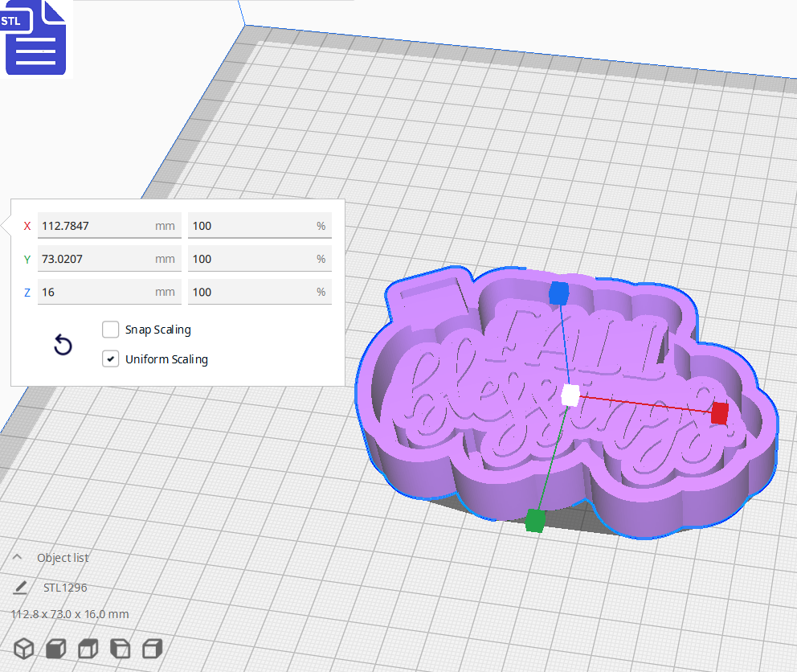Select the right side view cube icon
This screenshot has width=797, height=672.
152,649
